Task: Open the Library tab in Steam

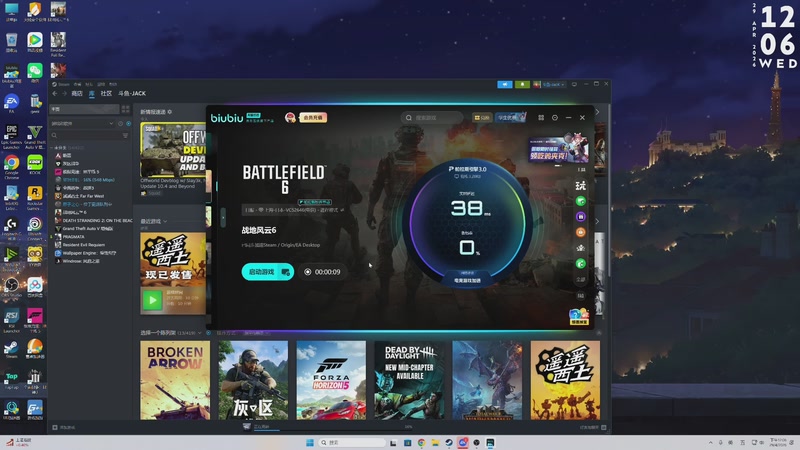Action: [x=92, y=93]
